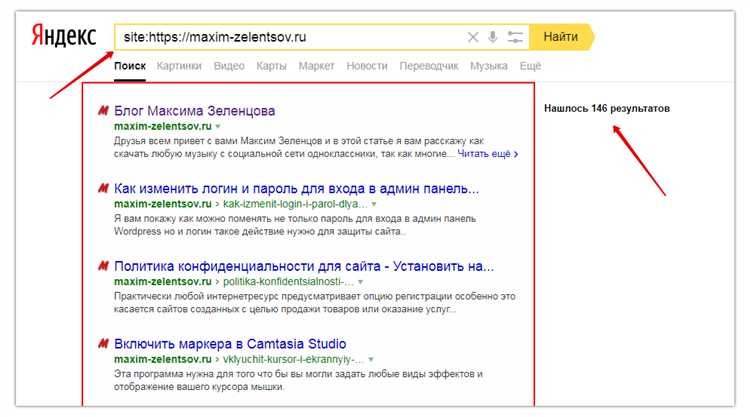Click favicon beside Как изменить логин result
Screen dimensions: 750x417
(x=103, y=188)
